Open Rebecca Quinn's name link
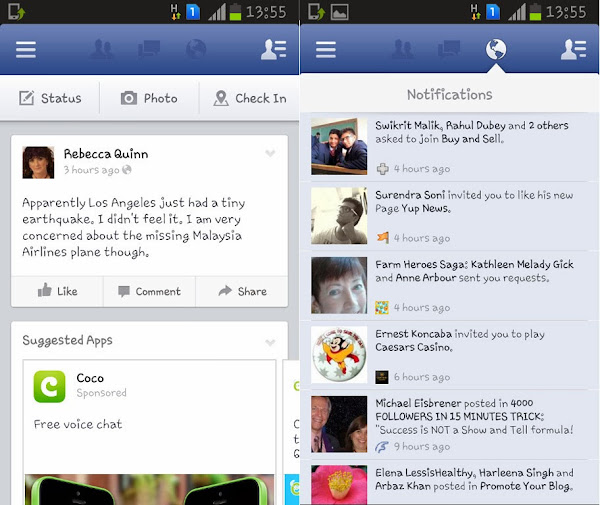 coord(106,154)
